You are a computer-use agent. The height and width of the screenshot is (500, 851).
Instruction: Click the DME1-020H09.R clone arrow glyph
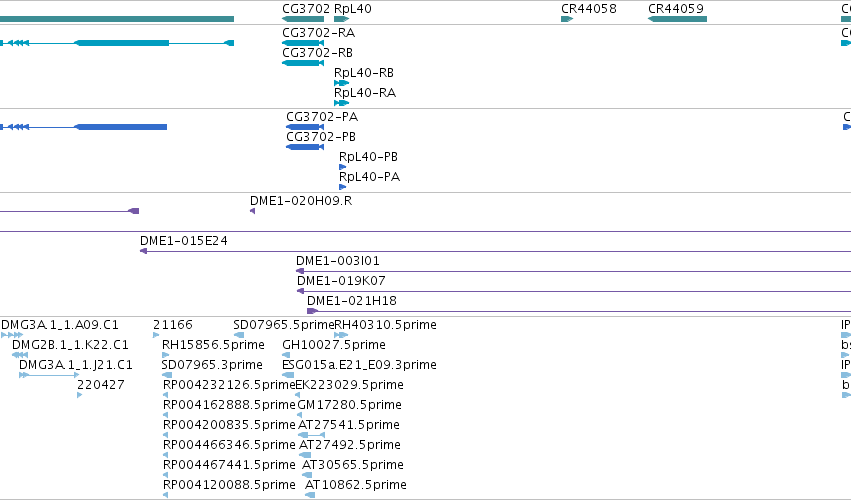[252, 211]
